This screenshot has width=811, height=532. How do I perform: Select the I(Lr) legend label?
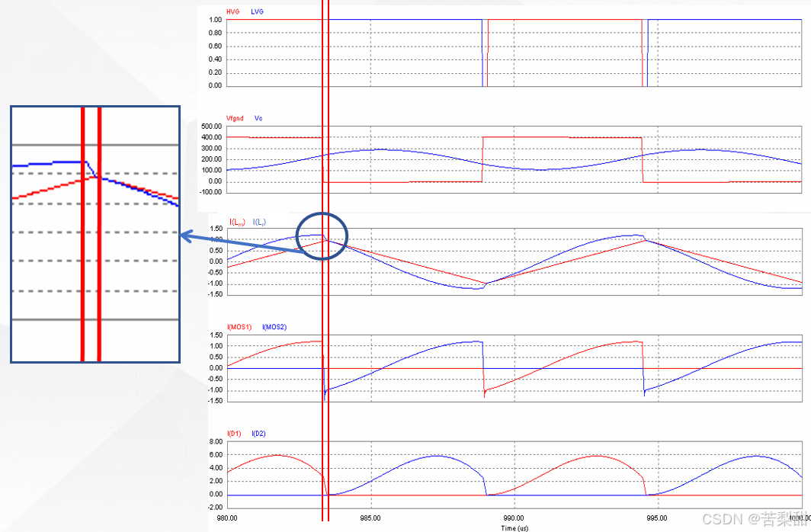[x=259, y=223]
